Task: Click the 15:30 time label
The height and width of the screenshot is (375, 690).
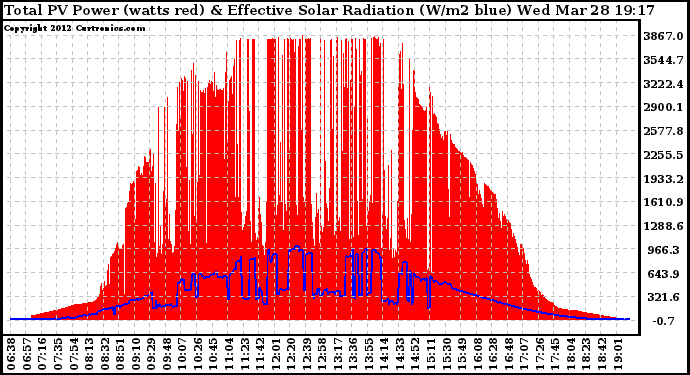Action: click(x=448, y=353)
